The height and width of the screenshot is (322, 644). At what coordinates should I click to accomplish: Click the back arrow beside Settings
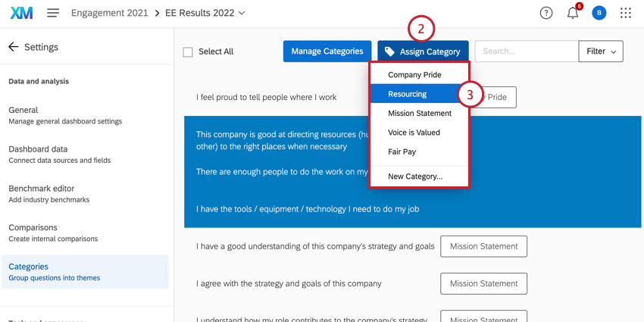14,47
